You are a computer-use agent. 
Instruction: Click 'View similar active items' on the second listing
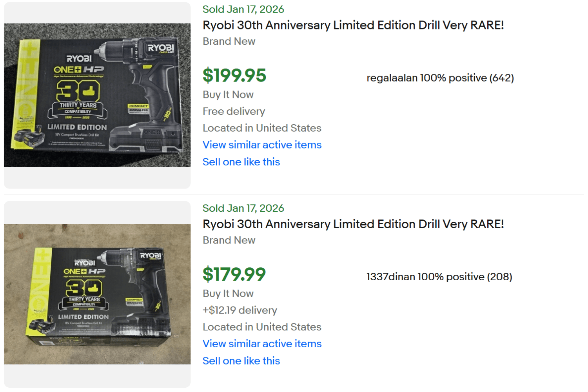[x=262, y=344]
